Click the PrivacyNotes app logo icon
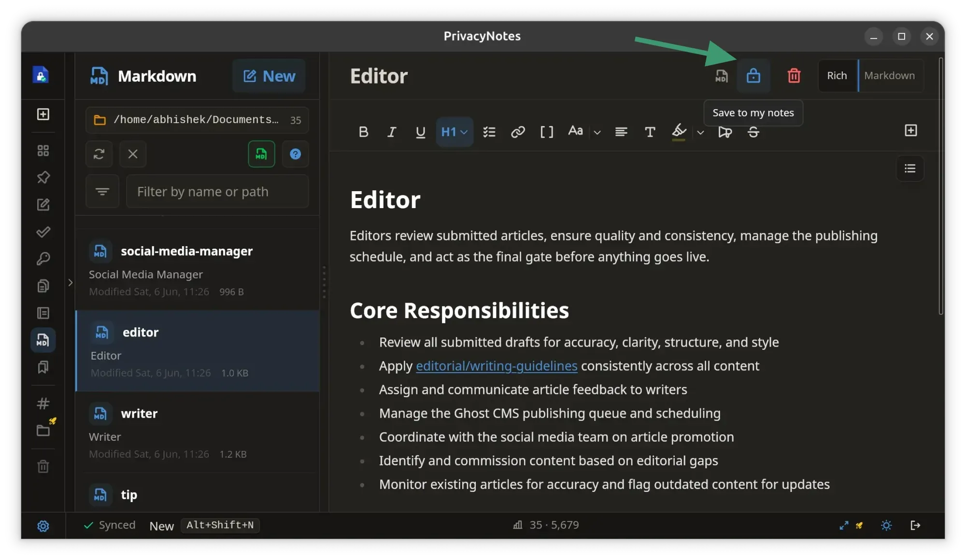The image size is (966, 560). (x=41, y=75)
